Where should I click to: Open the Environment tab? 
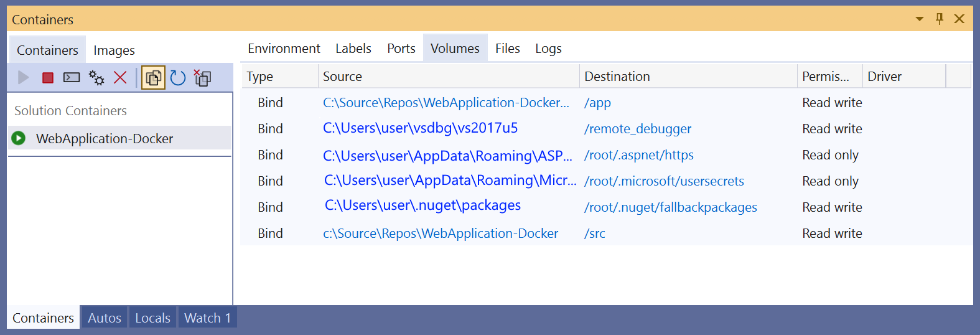[x=284, y=48]
